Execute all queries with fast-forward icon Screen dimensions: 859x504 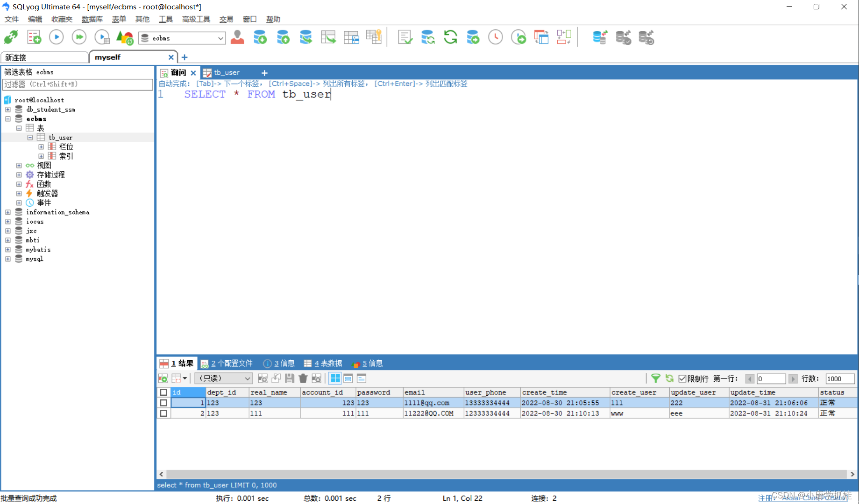pos(79,37)
